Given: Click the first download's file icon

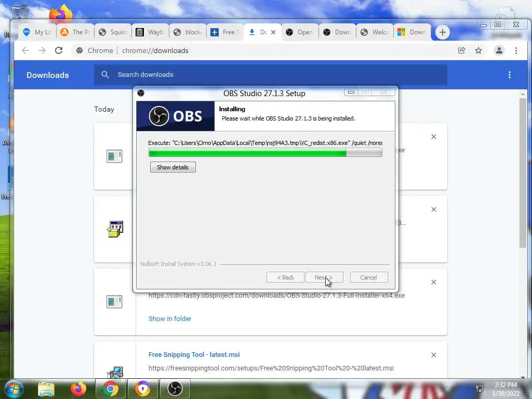Looking at the screenshot, I should coord(114,156).
